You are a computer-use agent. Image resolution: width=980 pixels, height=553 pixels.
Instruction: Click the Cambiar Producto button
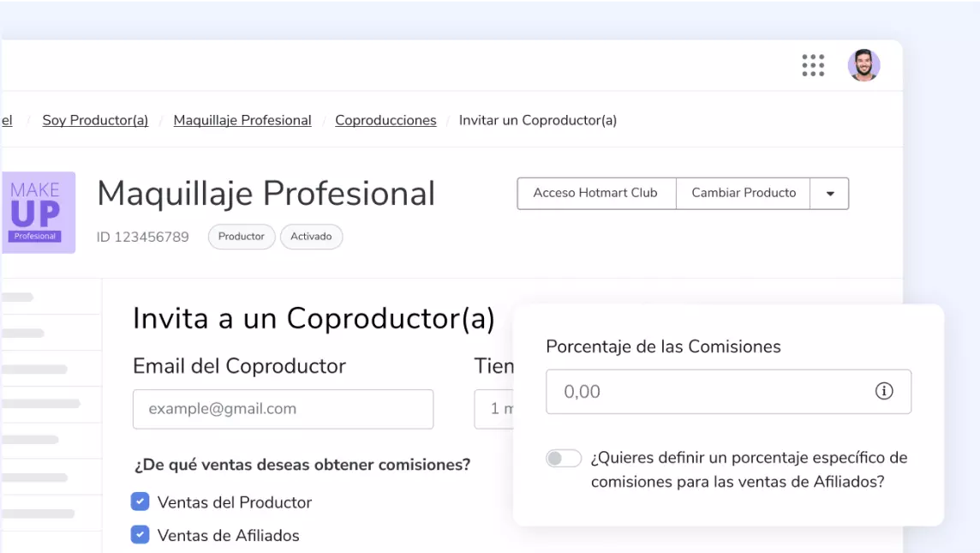744,194
